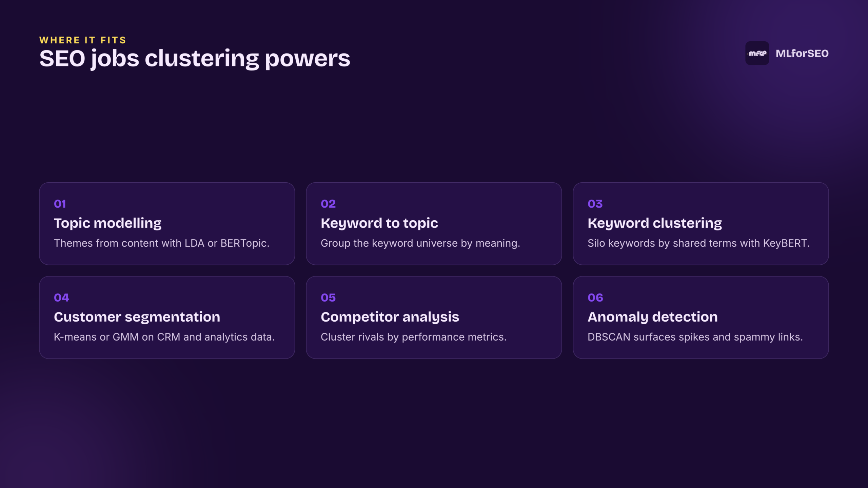Screen dimensions: 868x488
Task: Select the 'Customer segmentation' heading
Action: click(x=137, y=317)
